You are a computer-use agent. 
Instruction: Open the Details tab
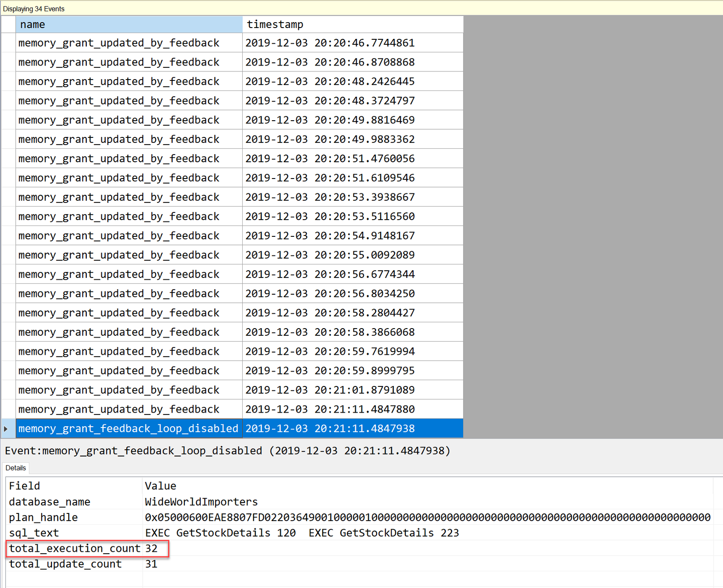[16, 468]
